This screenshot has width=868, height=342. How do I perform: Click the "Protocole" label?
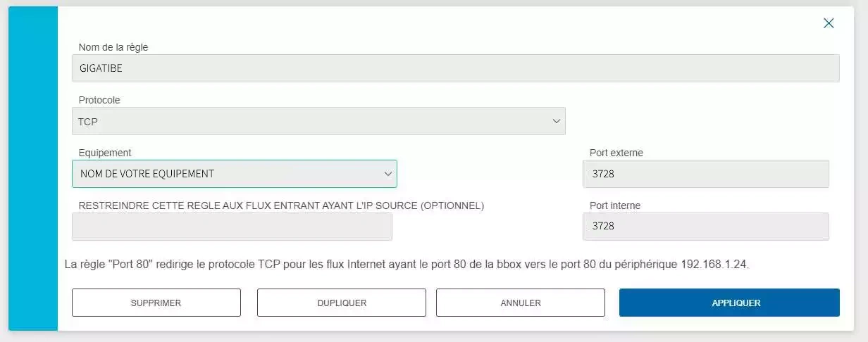[x=99, y=100]
